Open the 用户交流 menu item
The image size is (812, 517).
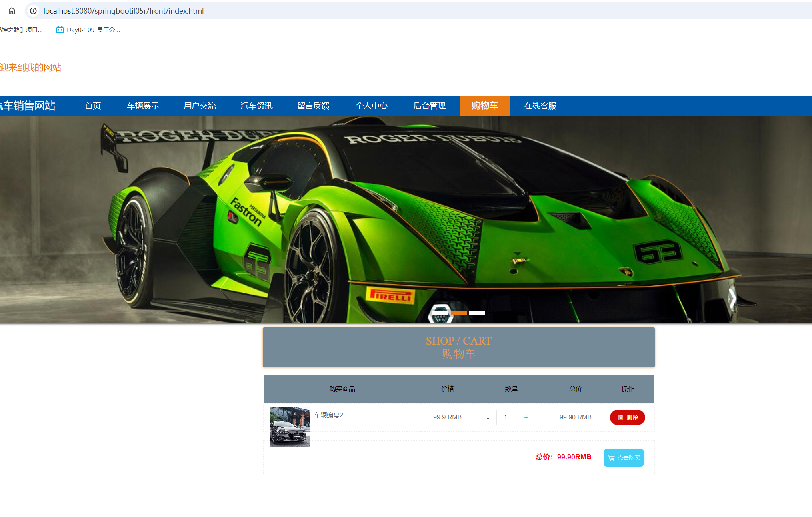coord(200,106)
